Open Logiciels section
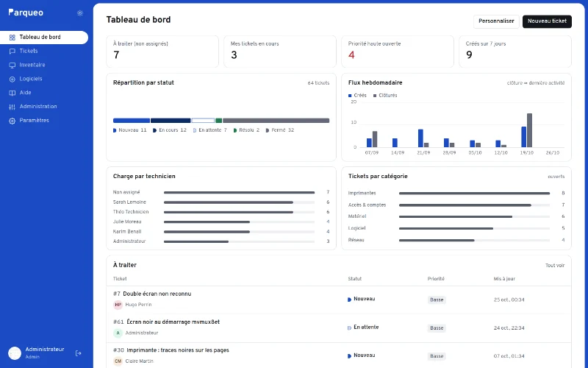 coord(44,79)
